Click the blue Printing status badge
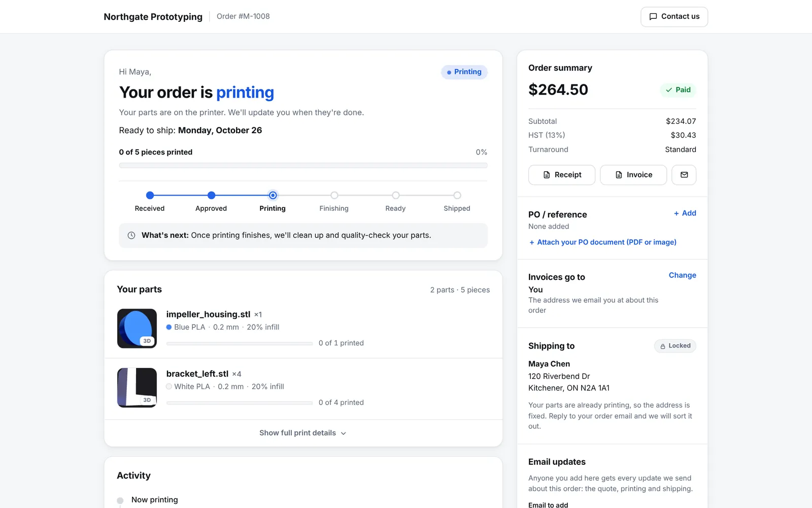Image resolution: width=812 pixels, height=508 pixels. coord(464,72)
